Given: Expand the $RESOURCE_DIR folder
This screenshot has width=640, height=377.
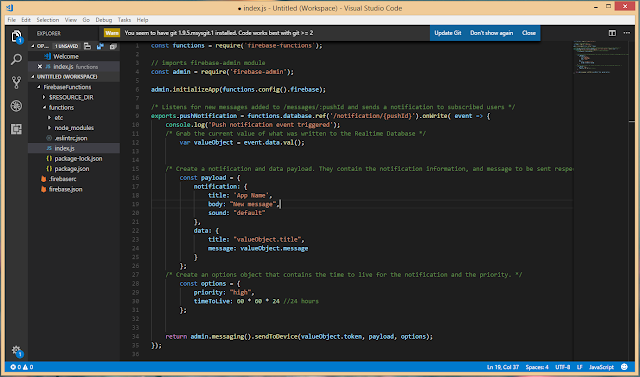Looking at the screenshot, I should 44,97.
